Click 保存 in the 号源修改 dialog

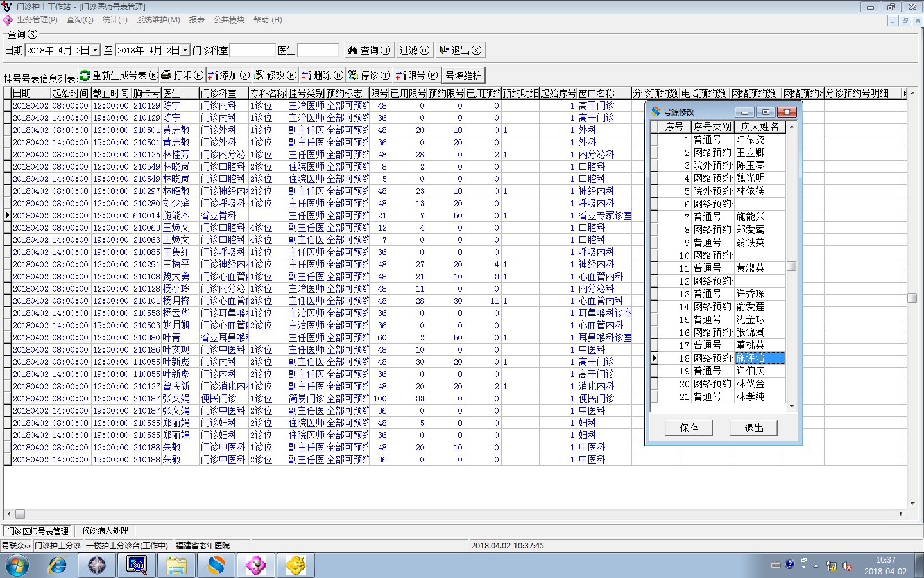pos(689,428)
